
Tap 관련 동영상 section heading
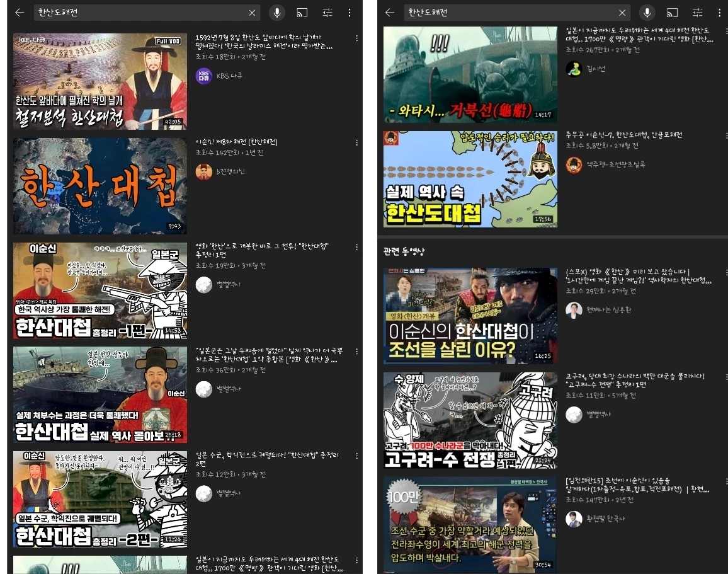coord(404,251)
